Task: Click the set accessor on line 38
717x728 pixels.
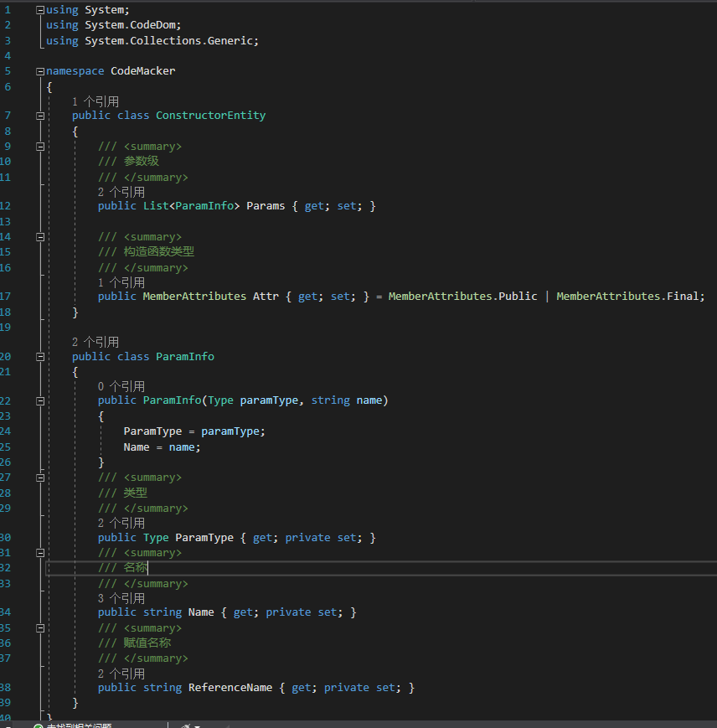Action: (385, 688)
